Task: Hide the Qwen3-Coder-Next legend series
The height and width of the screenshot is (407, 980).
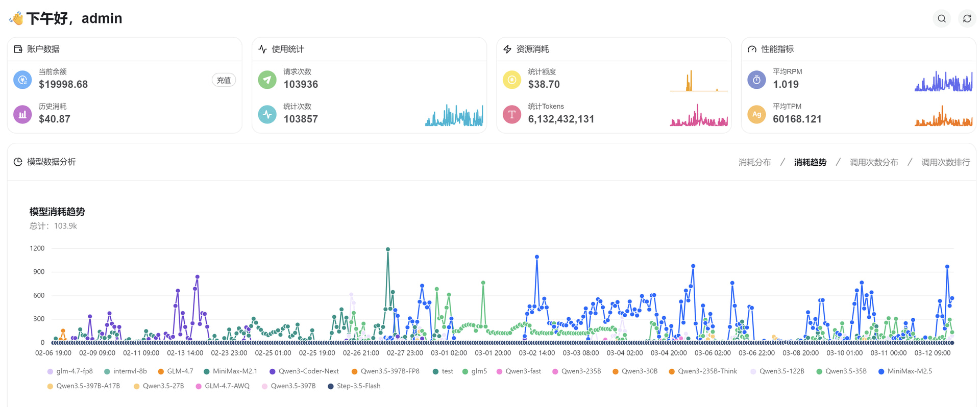Action: click(x=304, y=371)
